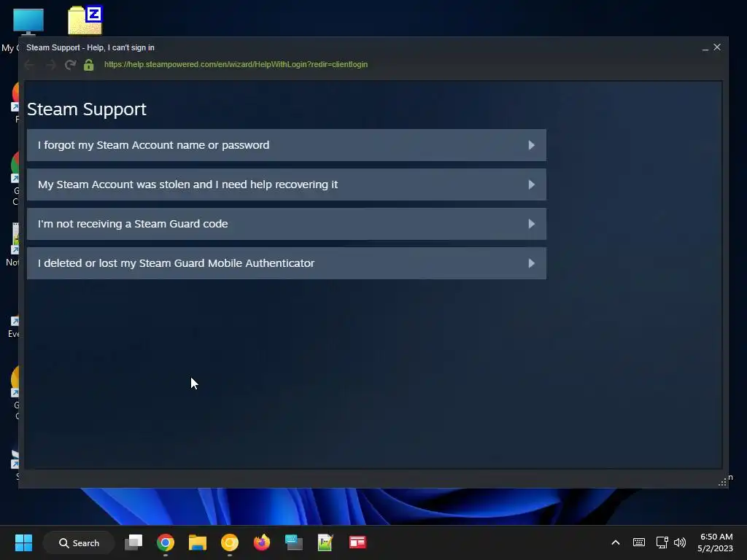Go back in Steam help browser
The image size is (747, 560).
(x=29, y=65)
